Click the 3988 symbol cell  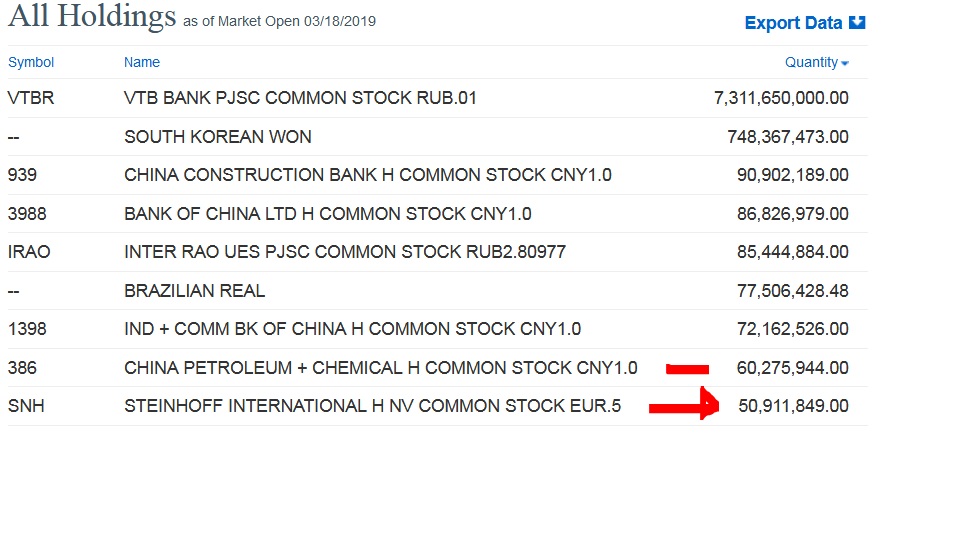pyautogui.click(x=27, y=214)
